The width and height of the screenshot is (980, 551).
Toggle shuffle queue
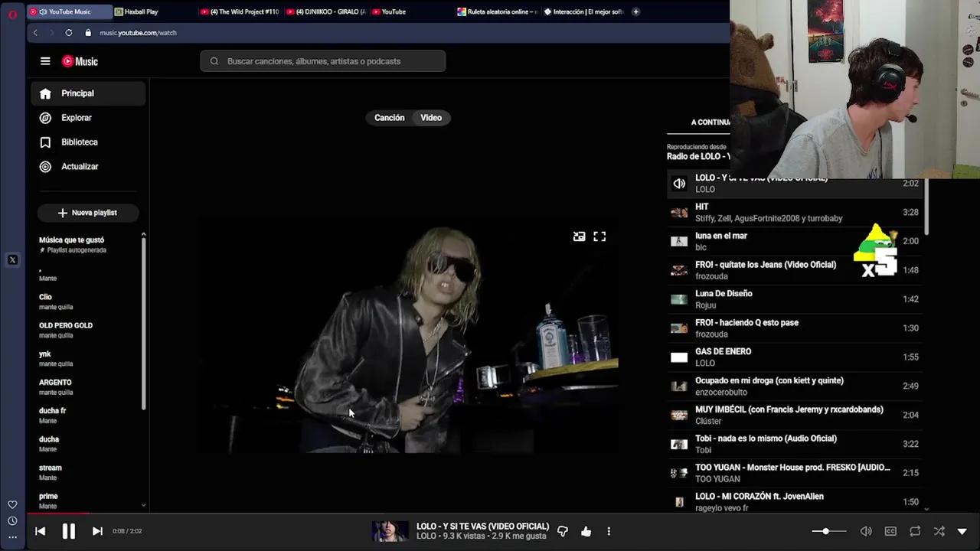939,531
